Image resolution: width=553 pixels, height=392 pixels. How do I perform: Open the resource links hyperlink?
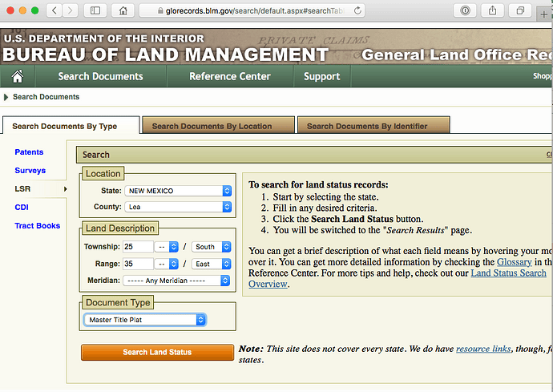483,349
